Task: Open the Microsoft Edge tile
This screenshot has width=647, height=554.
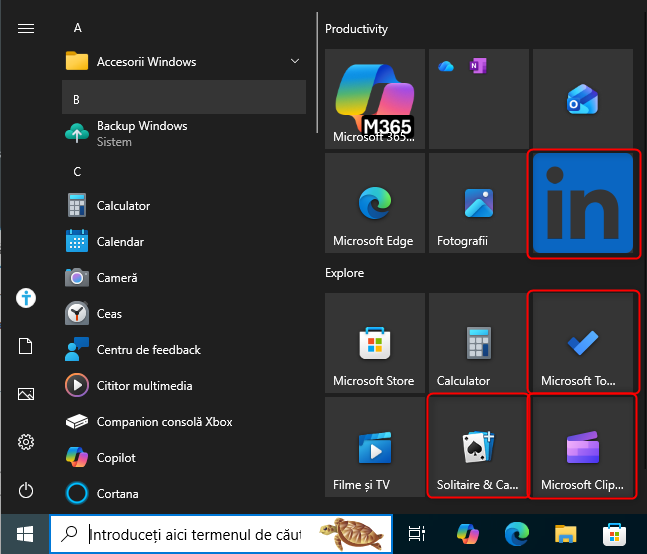Action: (x=375, y=203)
